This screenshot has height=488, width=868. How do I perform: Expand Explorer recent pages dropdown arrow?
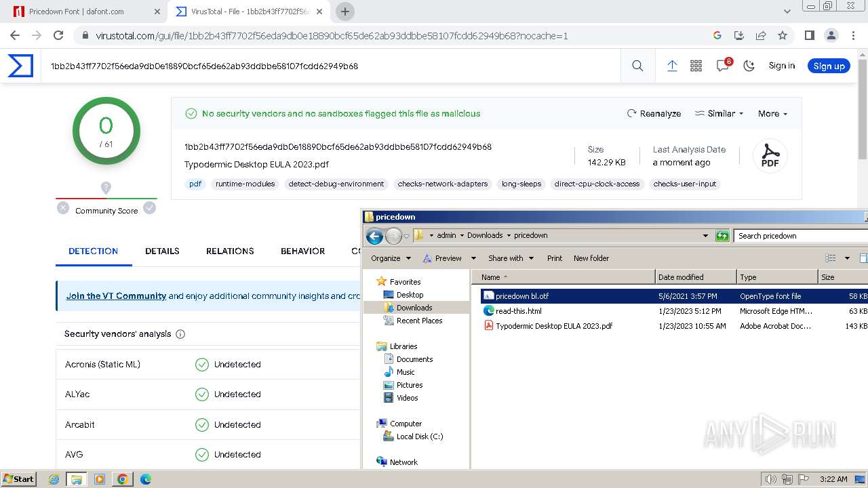[x=406, y=236]
